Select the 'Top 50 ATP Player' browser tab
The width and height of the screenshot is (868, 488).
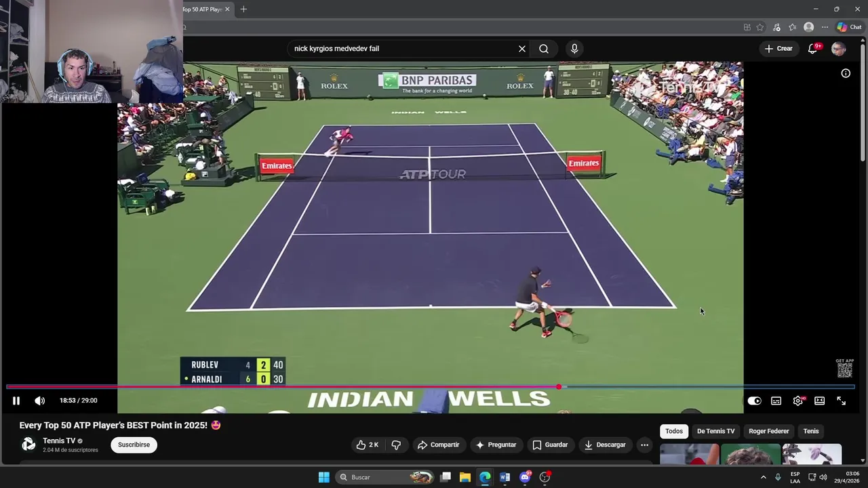[x=202, y=9]
